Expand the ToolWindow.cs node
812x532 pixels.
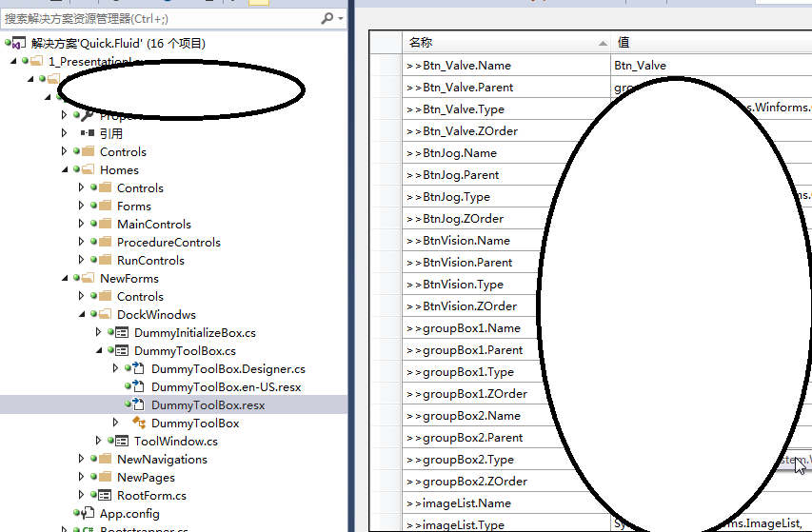click(98, 441)
